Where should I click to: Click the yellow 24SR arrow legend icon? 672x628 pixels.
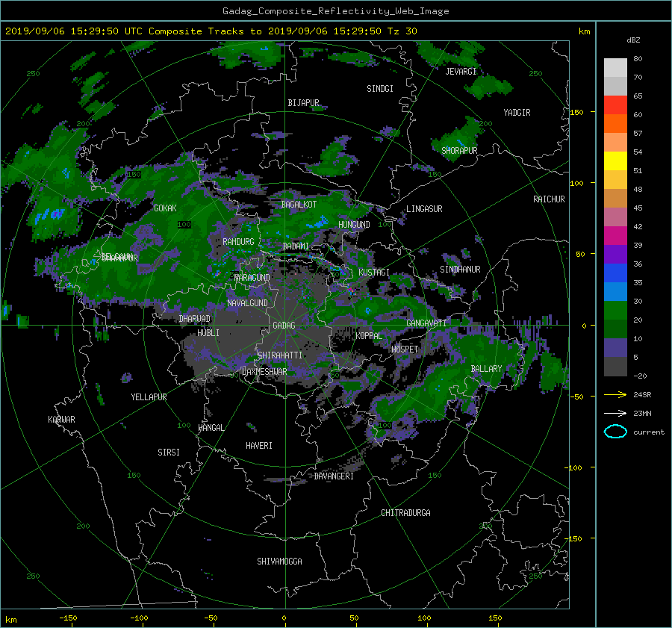tap(615, 395)
